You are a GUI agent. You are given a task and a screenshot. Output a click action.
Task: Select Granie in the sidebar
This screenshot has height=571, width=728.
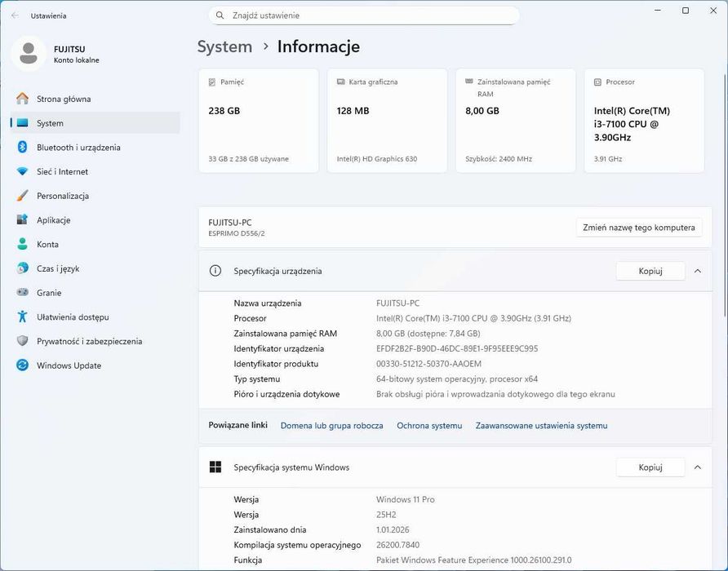click(x=95, y=293)
